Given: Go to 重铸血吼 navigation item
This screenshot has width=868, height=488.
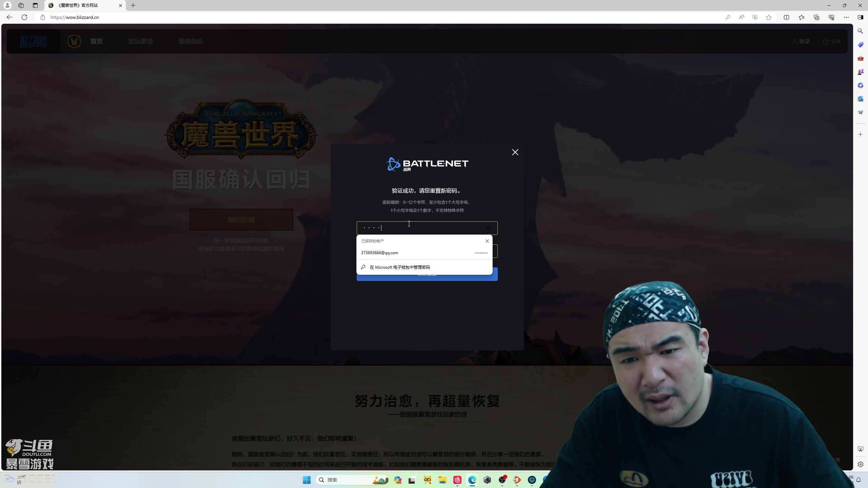Looking at the screenshot, I should [191, 41].
